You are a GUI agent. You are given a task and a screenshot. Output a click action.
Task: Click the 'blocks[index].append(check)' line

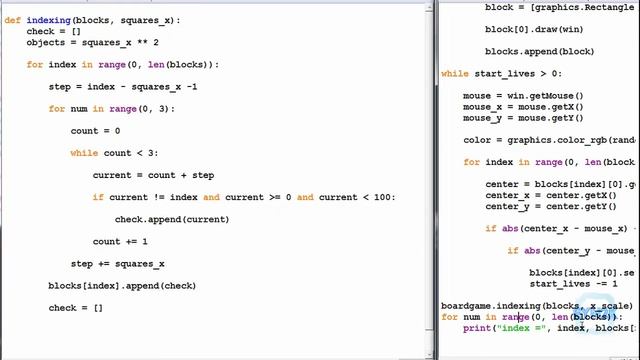pyautogui.click(x=122, y=286)
